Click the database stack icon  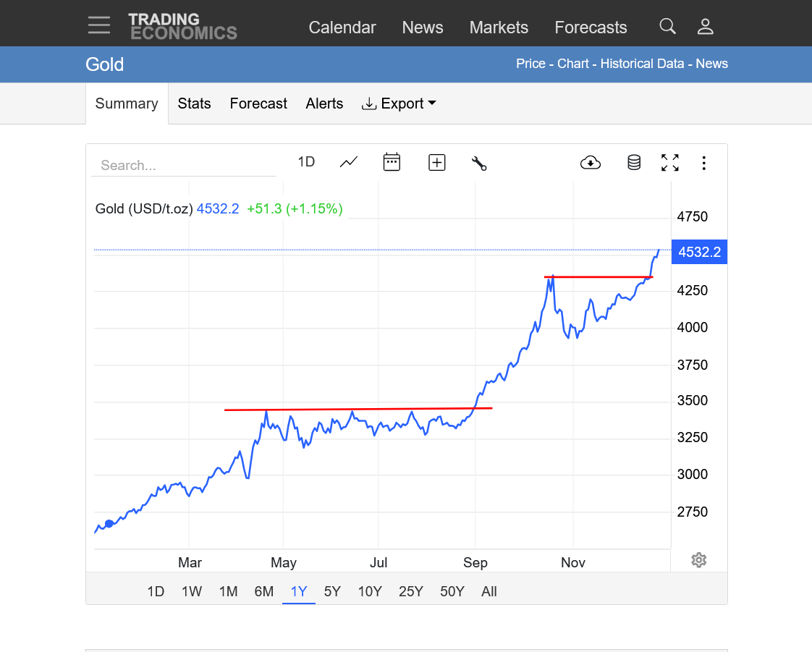coord(634,163)
